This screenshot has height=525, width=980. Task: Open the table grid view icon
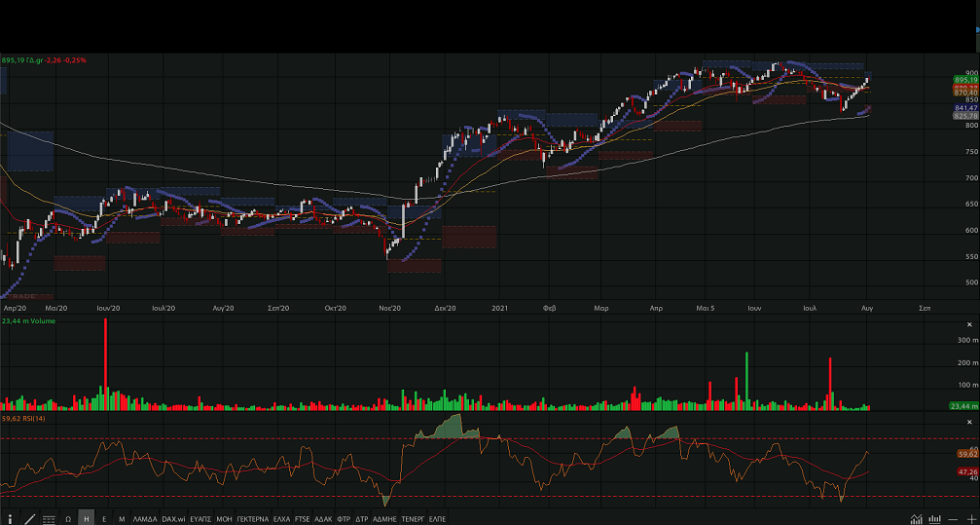tap(49, 520)
